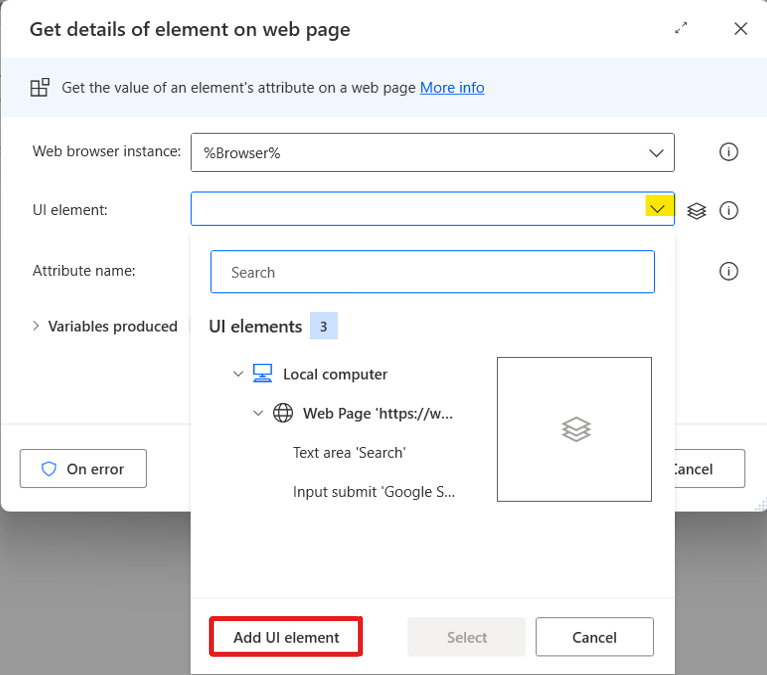This screenshot has height=675, width=767.
Task: Open the UI element layers picker icon
Action: point(697,210)
